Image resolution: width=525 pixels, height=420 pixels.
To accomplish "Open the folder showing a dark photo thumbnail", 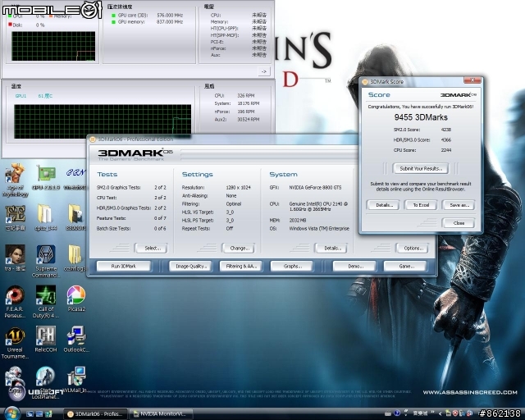I will (75, 218).
